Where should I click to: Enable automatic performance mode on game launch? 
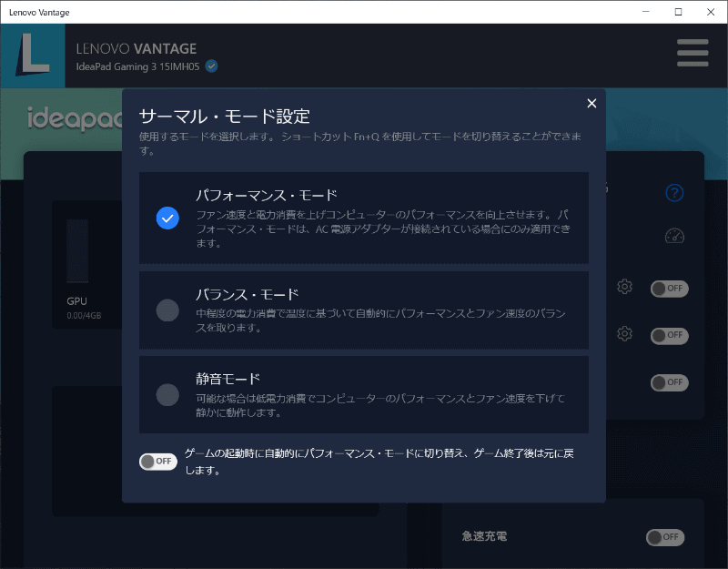tap(157, 462)
